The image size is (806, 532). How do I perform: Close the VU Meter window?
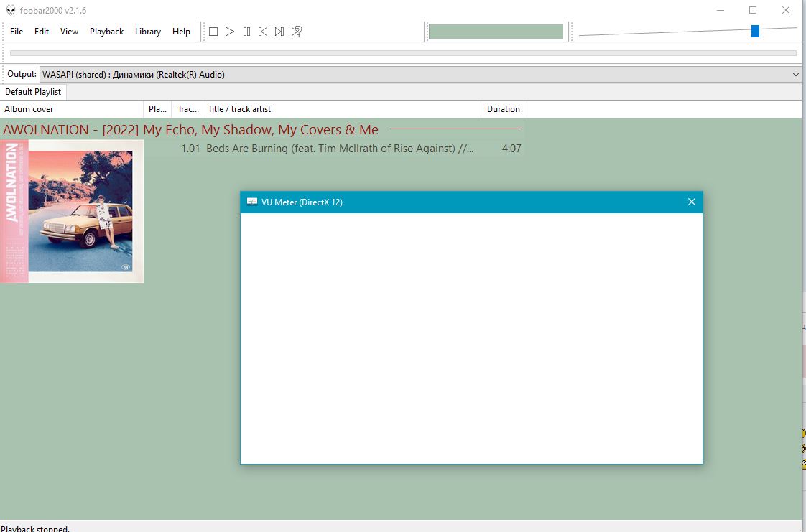point(691,202)
